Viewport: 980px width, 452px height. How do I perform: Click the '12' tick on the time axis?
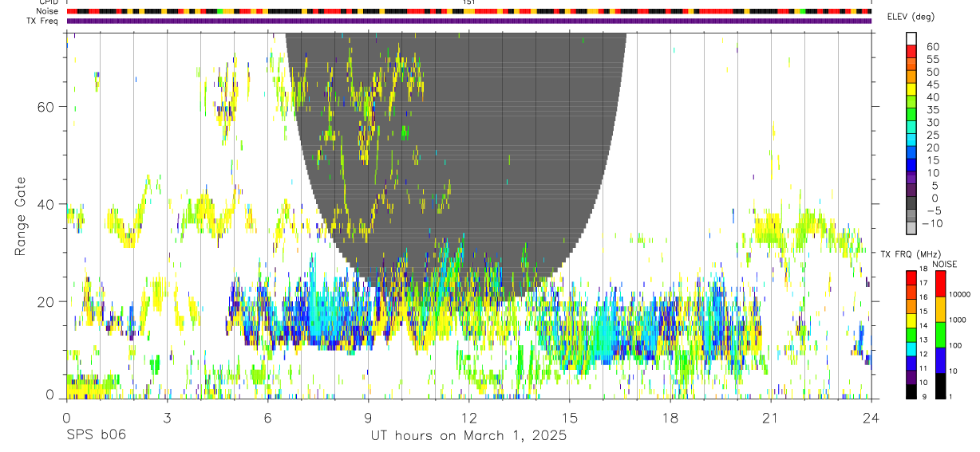click(x=468, y=418)
